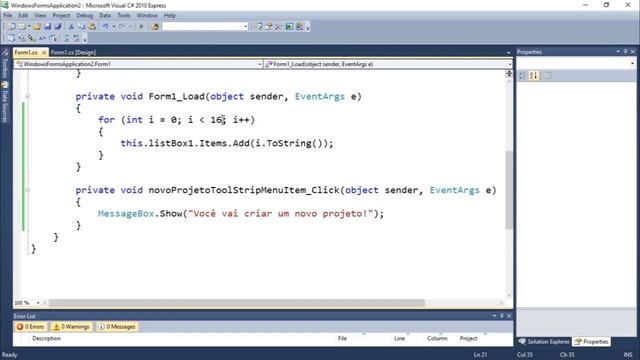The width and height of the screenshot is (640, 360).
Task: Toggle the 0 Warnings filter
Action: [72, 327]
